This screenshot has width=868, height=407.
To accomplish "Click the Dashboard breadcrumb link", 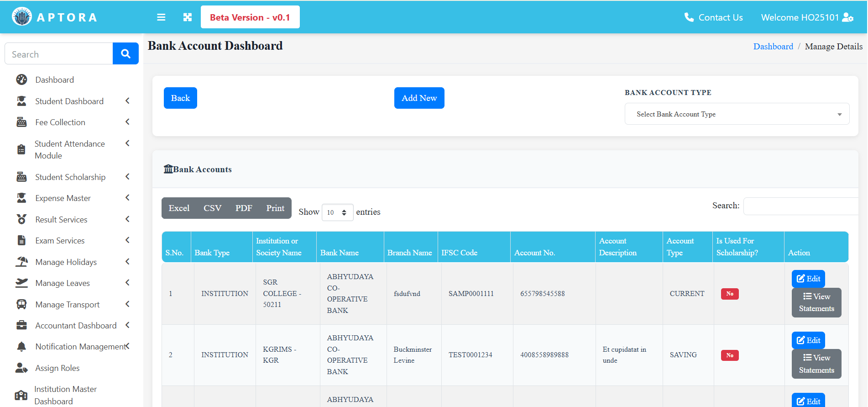I will click(x=773, y=46).
